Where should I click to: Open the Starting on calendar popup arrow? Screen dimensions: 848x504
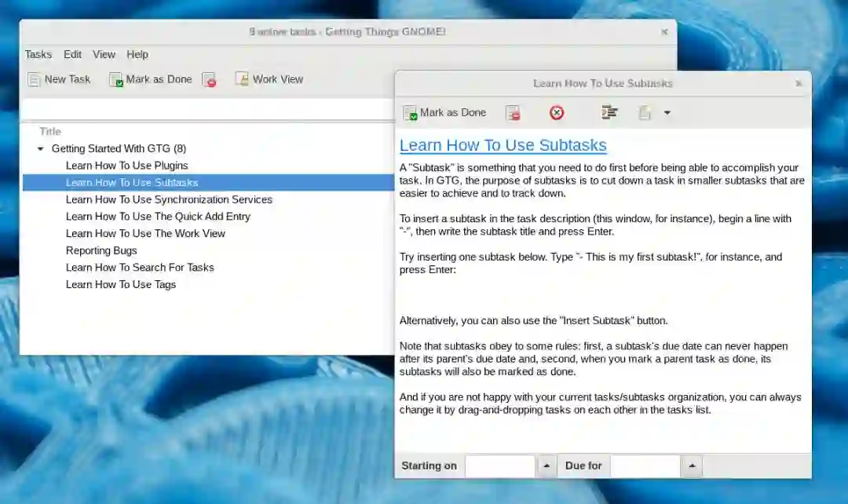pyautogui.click(x=546, y=466)
